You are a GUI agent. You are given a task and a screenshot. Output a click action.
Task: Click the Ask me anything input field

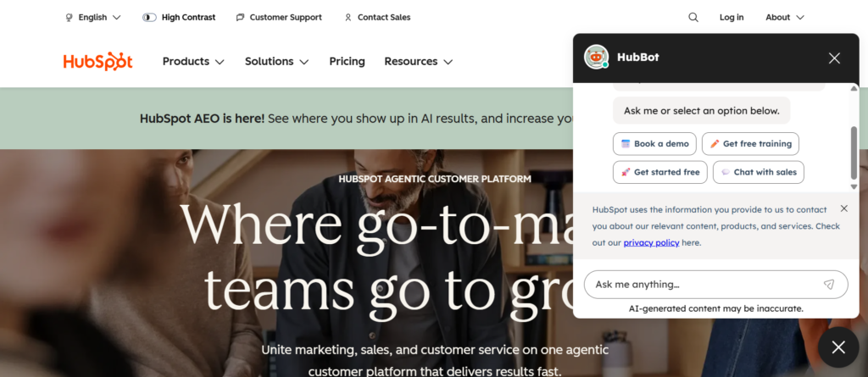pyautogui.click(x=704, y=285)
